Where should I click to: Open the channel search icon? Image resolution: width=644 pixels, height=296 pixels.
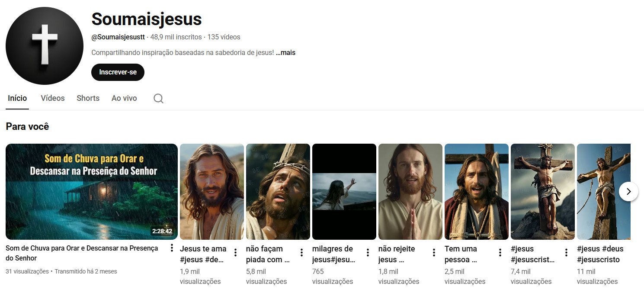(x=158, y=98)
